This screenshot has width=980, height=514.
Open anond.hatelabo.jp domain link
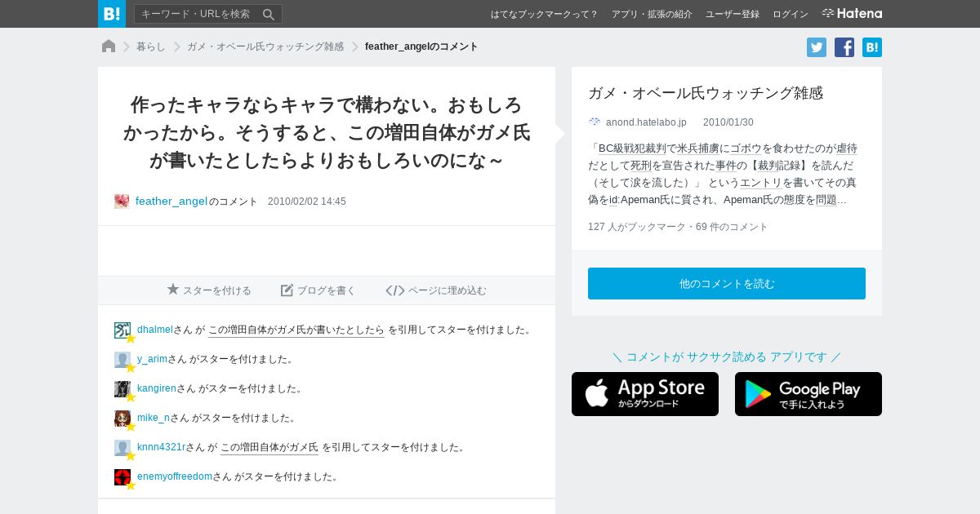tap(646, 122)
